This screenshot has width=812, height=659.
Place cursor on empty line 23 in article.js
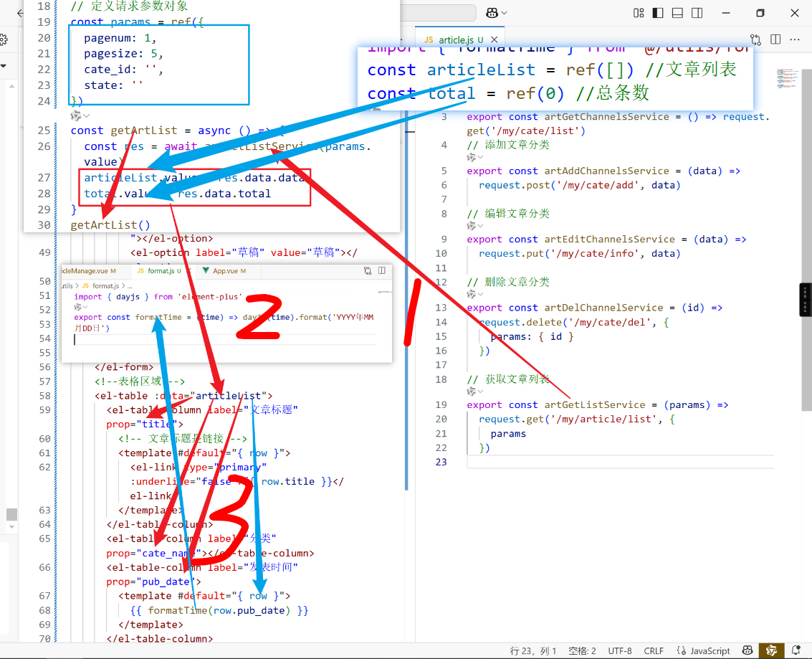(621, 462)
